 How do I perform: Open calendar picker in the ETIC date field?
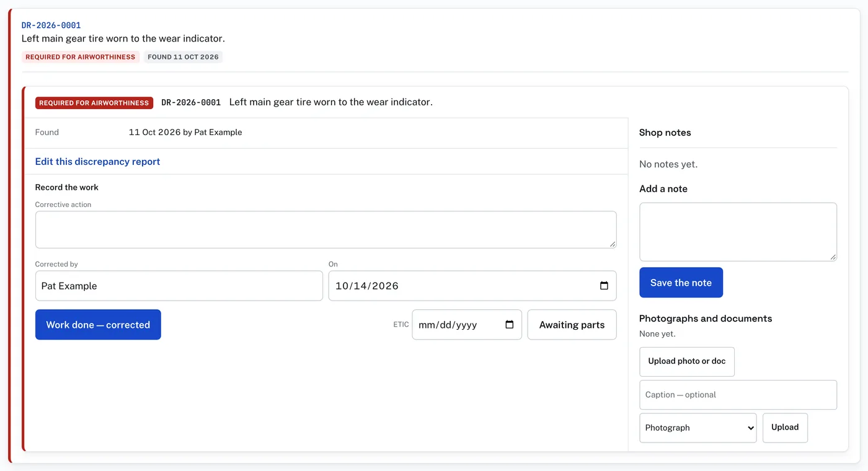(x=510, y=325)
